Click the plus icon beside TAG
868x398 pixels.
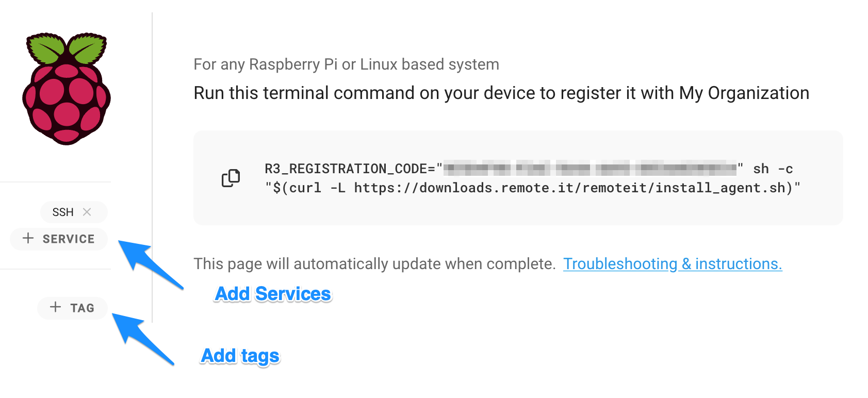pyautogui.click(x=55, y=307)
